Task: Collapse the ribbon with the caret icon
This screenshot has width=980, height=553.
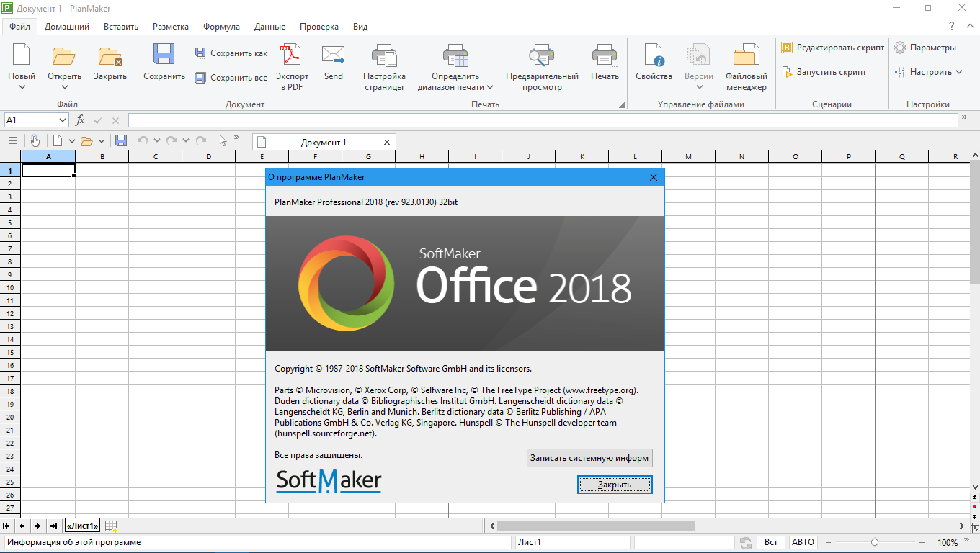Action: click(970, 27)
